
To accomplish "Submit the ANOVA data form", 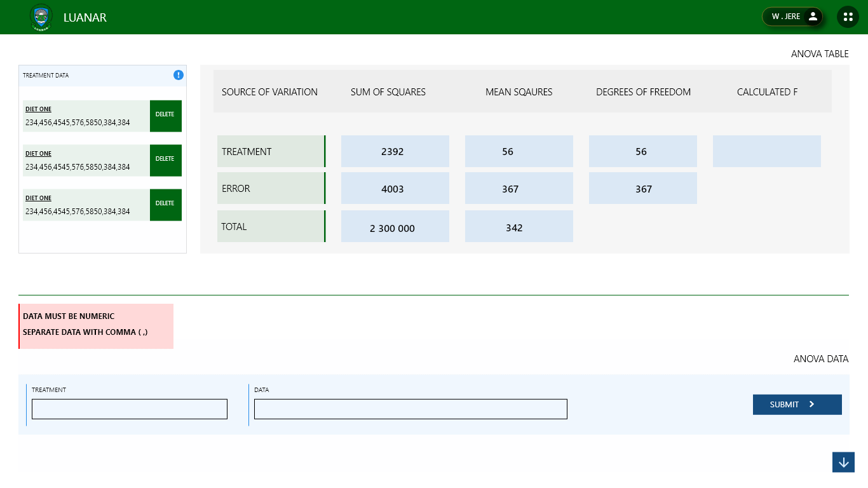I will pos(797,404).
